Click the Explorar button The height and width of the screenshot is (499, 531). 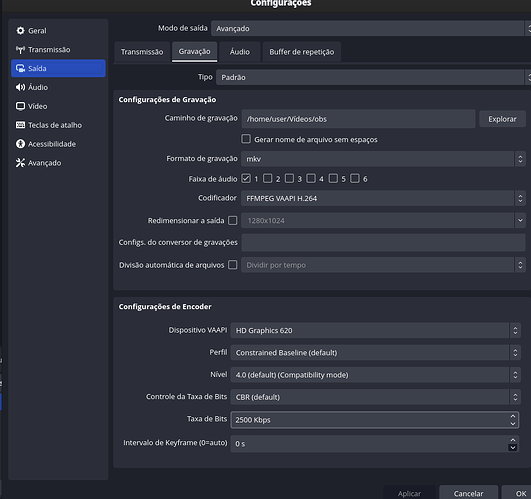502,119
